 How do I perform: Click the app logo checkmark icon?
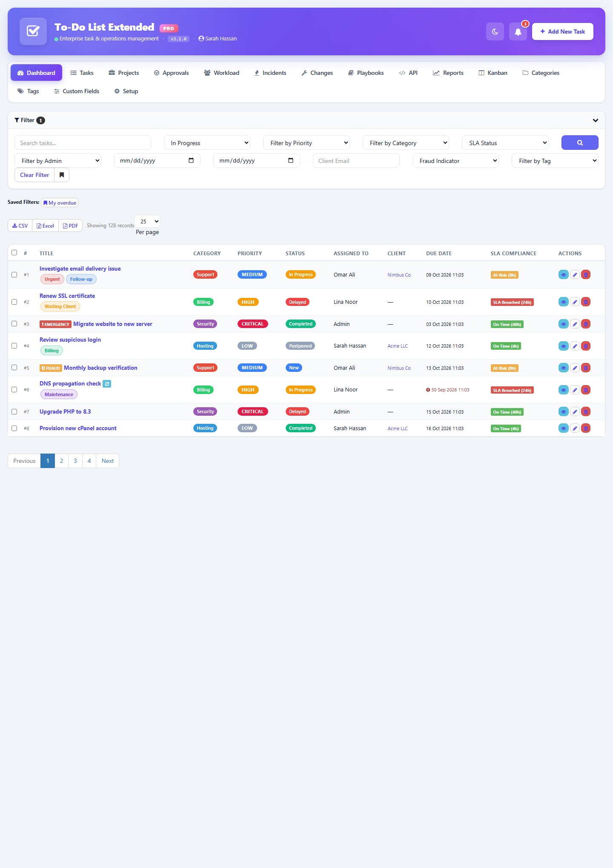(x=33, y=31)
